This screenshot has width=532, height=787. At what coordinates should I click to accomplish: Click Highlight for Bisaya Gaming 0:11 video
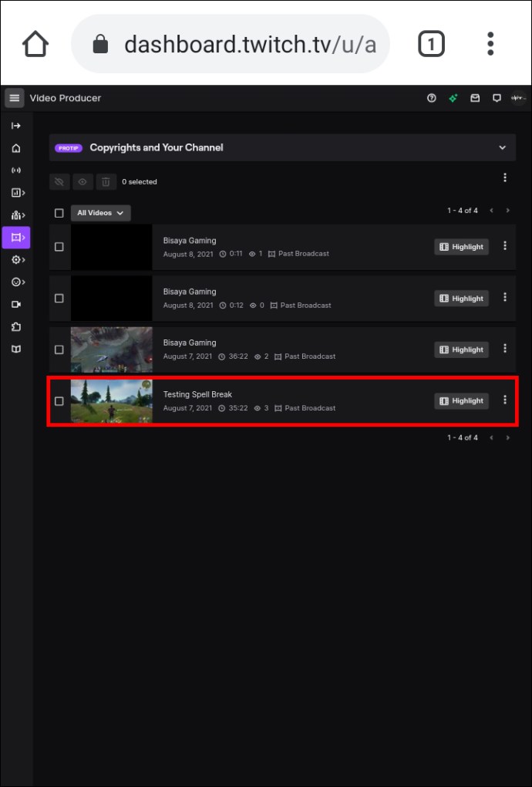[x=461, y=247]
